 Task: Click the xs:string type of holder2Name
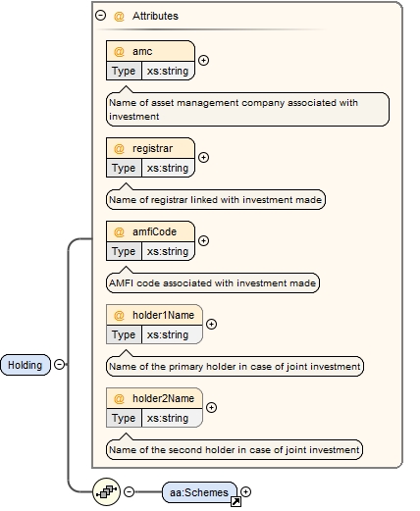point(168,418)
